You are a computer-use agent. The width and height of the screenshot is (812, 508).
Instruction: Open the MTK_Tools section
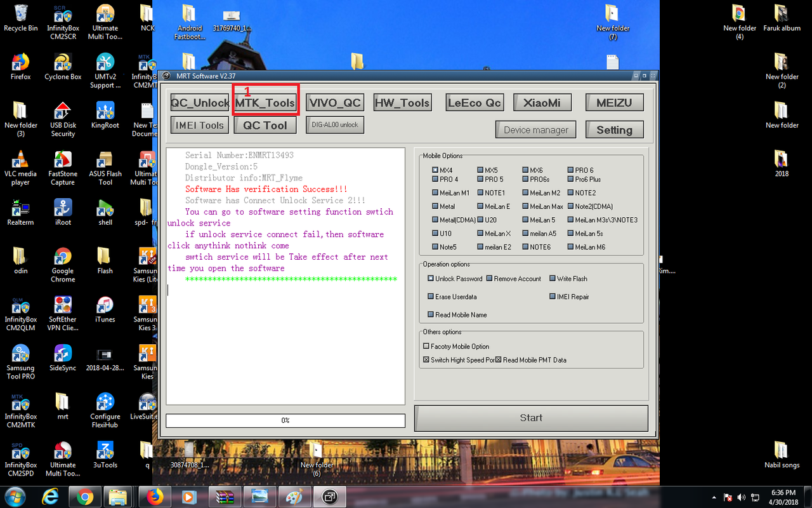[x=265, y=103]
